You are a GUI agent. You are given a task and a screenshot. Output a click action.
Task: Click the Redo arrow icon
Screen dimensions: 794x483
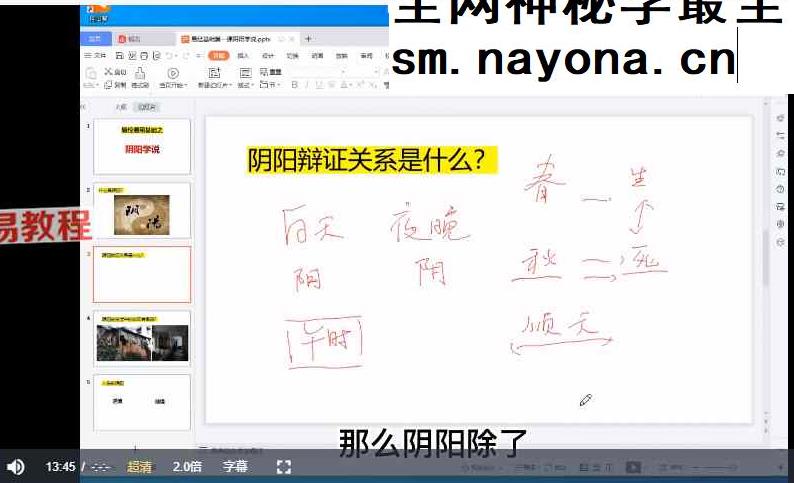tap(185, 55)
